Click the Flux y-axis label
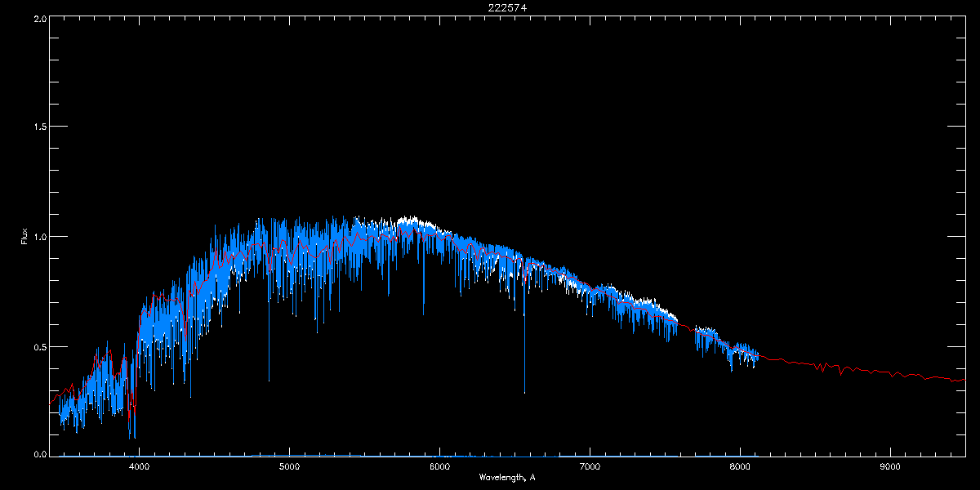 [x=24, y=237]
